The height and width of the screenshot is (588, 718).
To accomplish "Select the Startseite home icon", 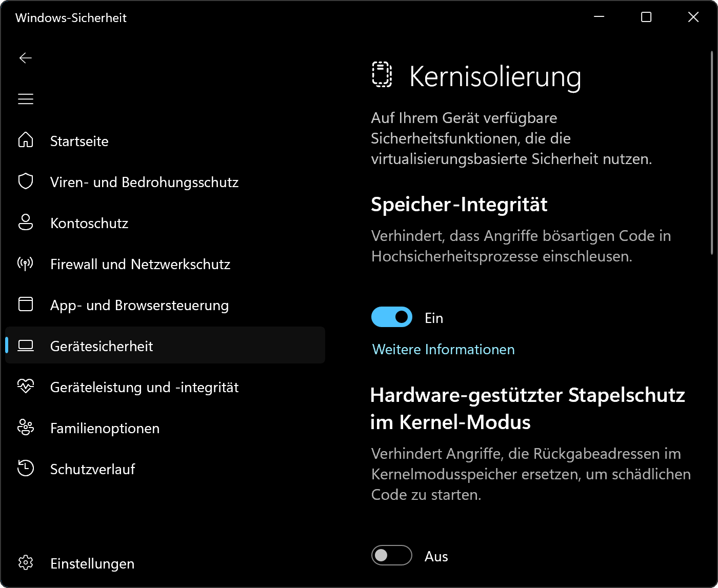I will pos(25,140).
